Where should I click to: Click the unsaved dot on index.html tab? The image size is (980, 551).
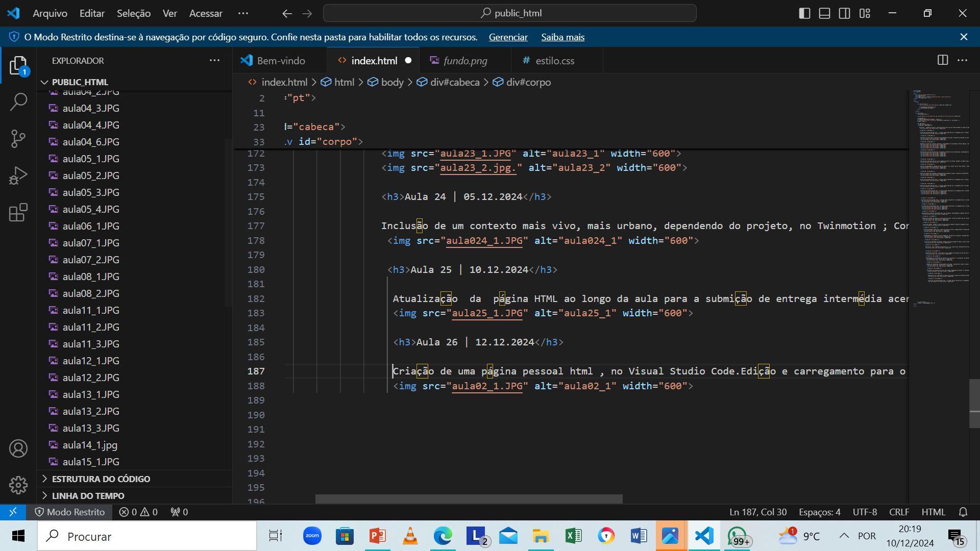[x=408, y=60]
